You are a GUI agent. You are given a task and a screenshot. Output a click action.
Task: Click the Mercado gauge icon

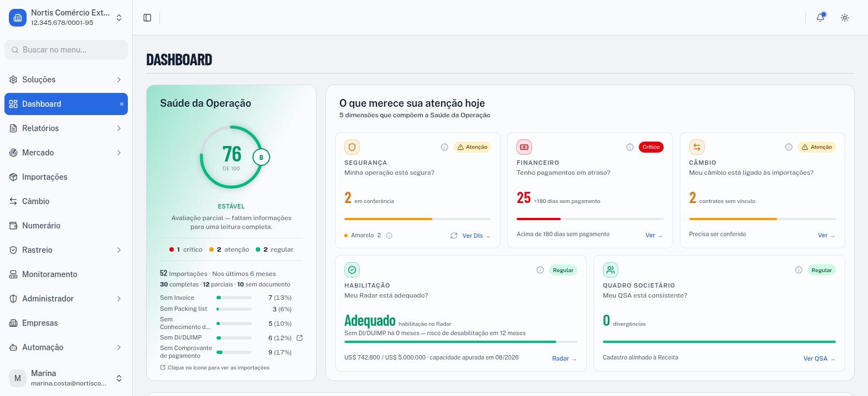pyautogui.click(x=13, y=153)
